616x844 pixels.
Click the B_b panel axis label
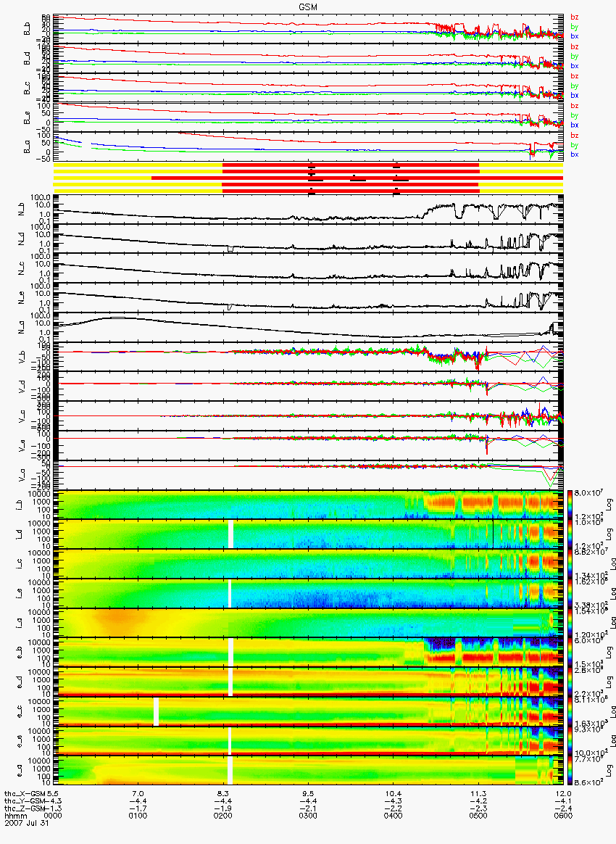(x=26, y=30)
